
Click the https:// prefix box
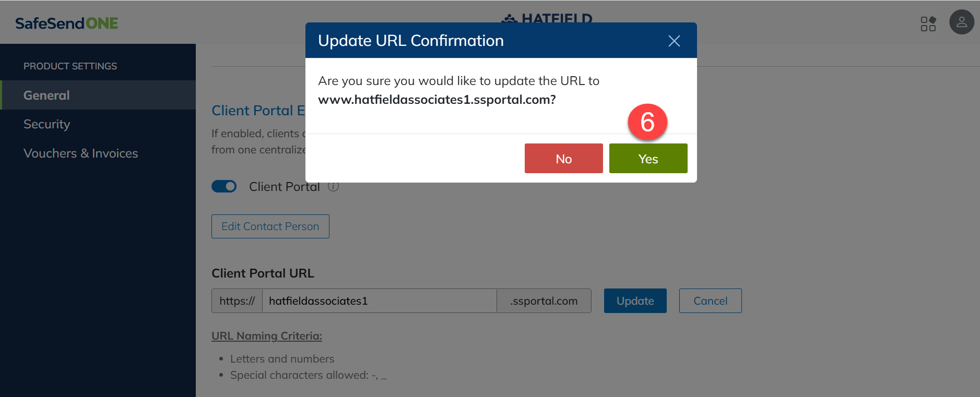point(237,301)
